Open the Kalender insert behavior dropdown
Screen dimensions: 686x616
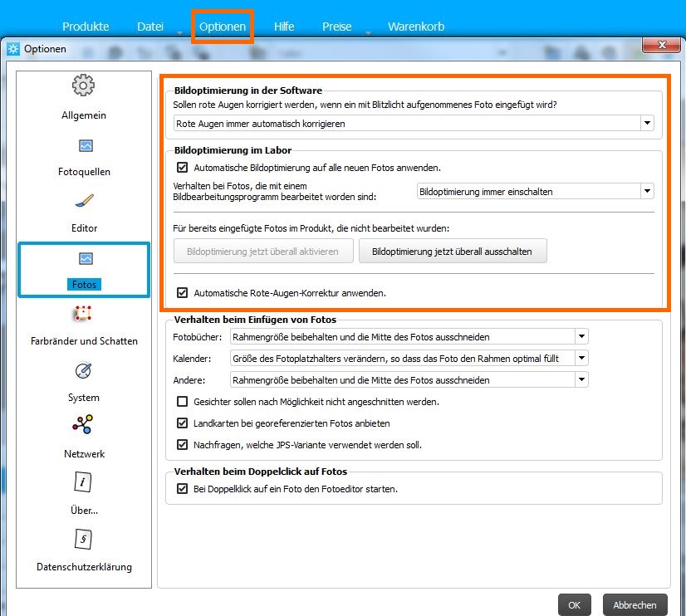(x=581, y=359)
